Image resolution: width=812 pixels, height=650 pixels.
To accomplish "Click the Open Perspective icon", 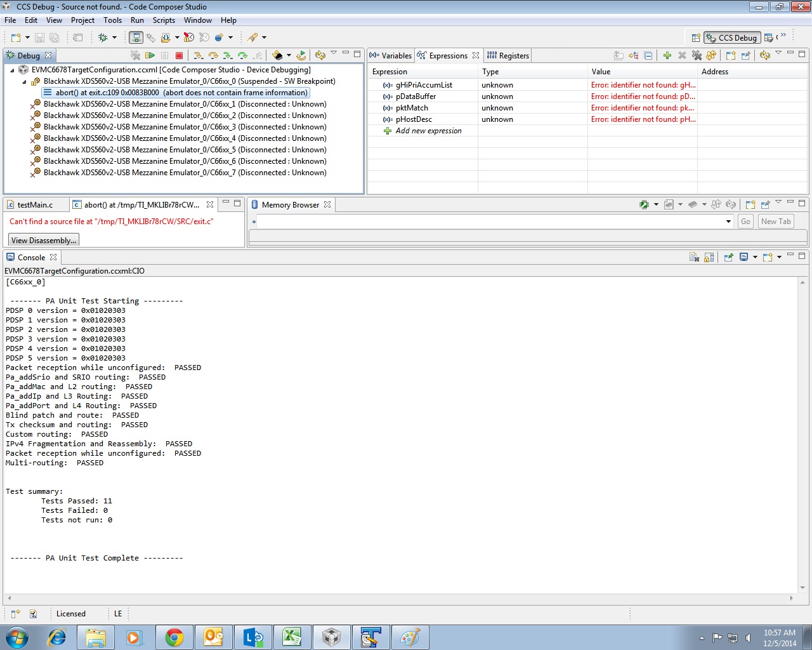I will [696, 37].
